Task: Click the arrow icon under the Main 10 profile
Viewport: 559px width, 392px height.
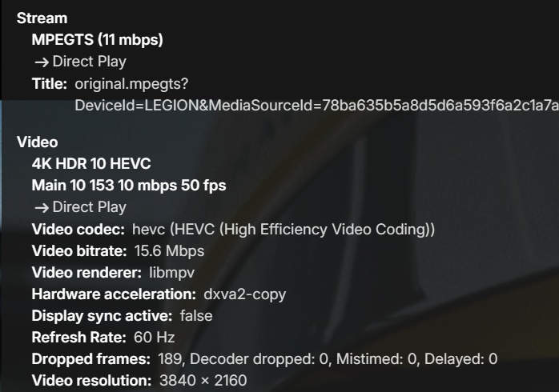Action: coord(41,207)
